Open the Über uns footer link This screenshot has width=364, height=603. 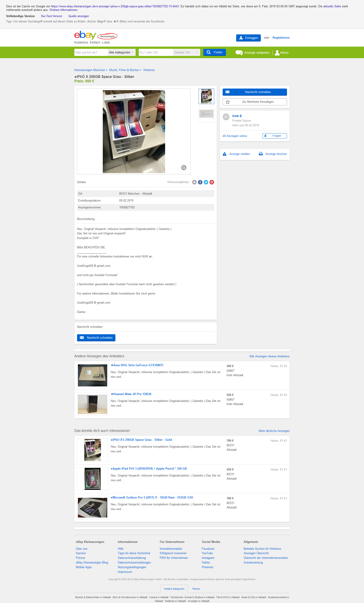[81, 549]
